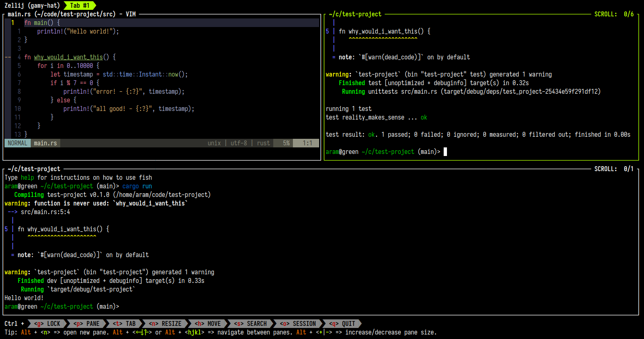Select the LOCK mode in status bar

[x=47, y=323]
